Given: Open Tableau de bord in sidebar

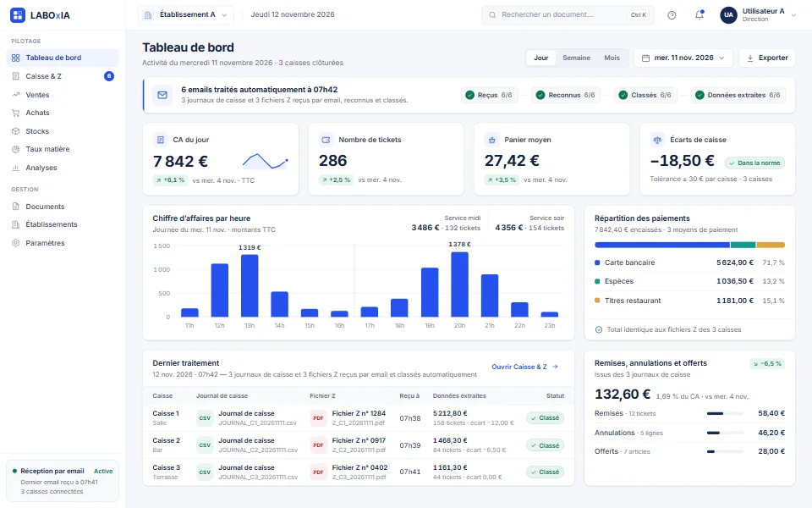Looking at the screenshot, I should coord(63,58).
